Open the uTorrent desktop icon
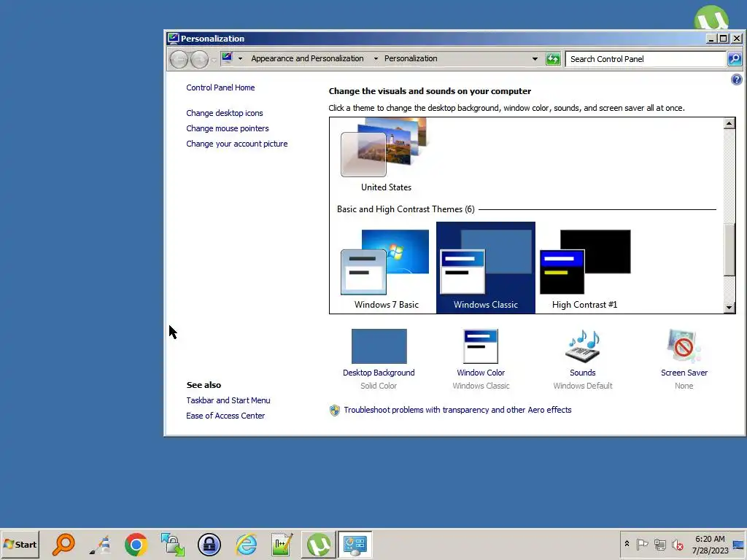This screenshot has height=560, width=747. click(x=711, y=17)
